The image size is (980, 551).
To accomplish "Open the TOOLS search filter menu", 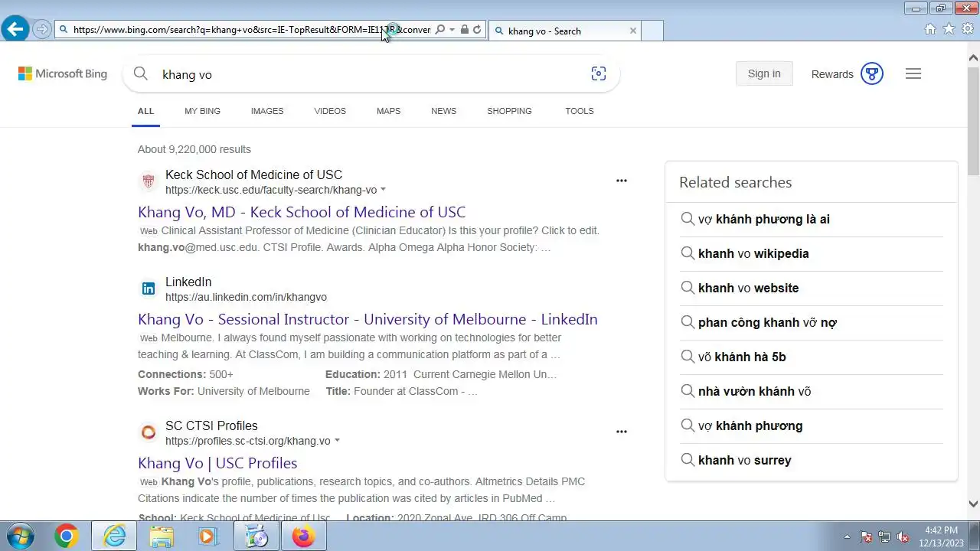I will [x=580, y=111].
